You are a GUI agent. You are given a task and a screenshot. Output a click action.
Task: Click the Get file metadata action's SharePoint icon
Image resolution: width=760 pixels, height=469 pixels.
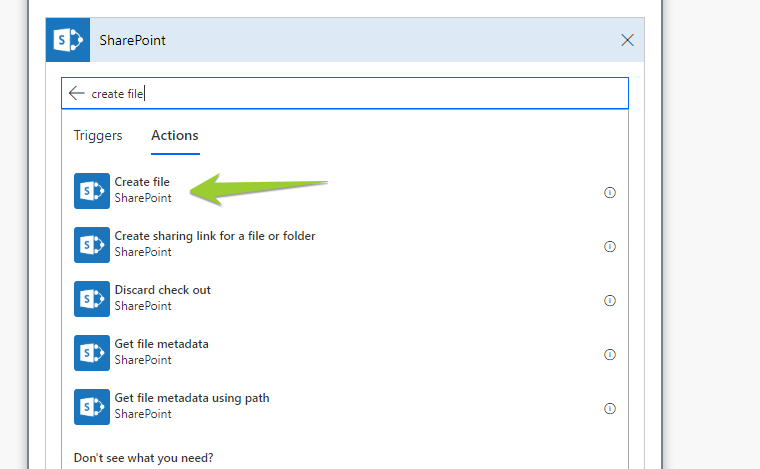[x=92, y=352]
